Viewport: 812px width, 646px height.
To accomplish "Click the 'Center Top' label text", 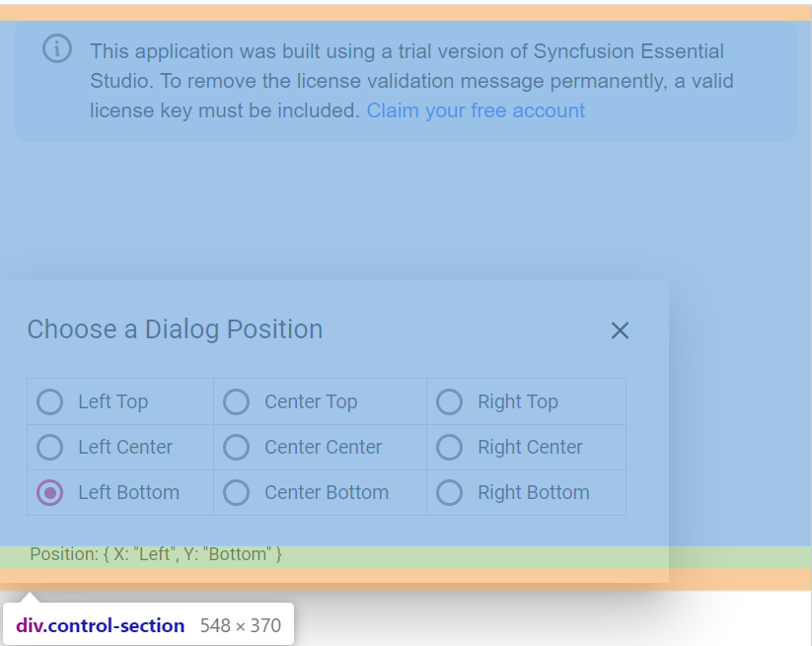I will click(311, 401).
